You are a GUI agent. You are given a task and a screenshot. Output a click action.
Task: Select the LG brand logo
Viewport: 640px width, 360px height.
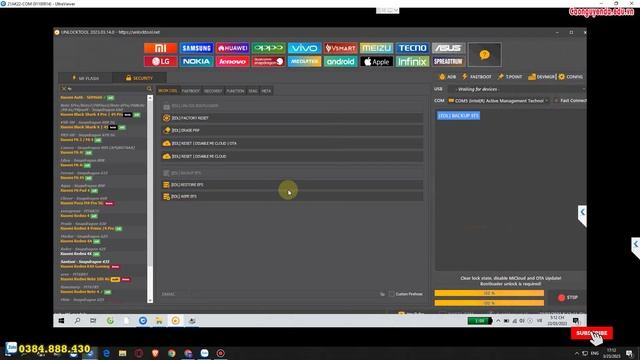160,62
